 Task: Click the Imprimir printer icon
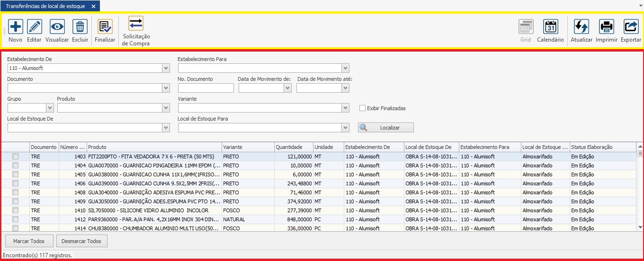[607, 26]
